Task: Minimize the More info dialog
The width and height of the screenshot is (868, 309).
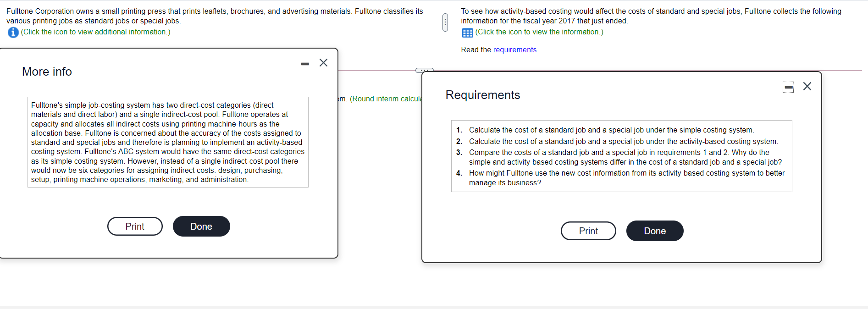Action: [x=305, y=64]
